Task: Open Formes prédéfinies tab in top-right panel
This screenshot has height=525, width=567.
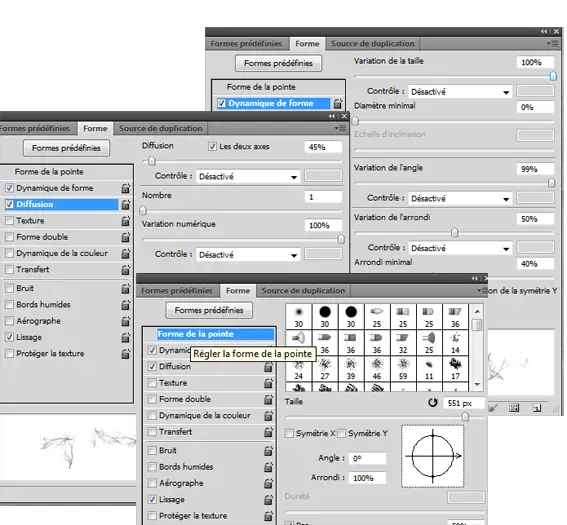Action: click(246, 44)
